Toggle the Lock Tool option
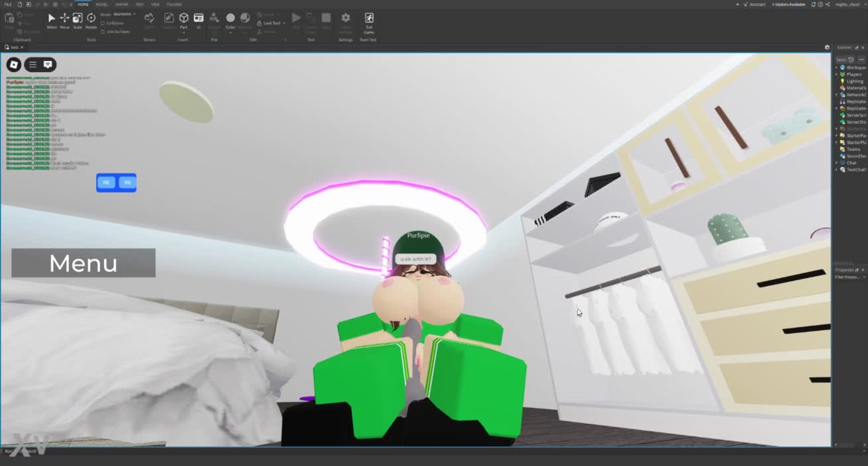 point(271,23)
